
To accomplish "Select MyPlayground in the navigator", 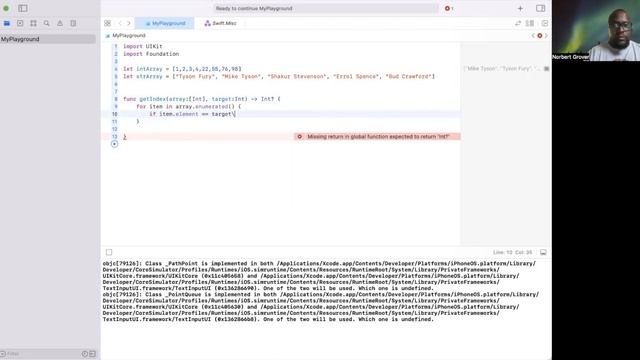I will 48,39.
